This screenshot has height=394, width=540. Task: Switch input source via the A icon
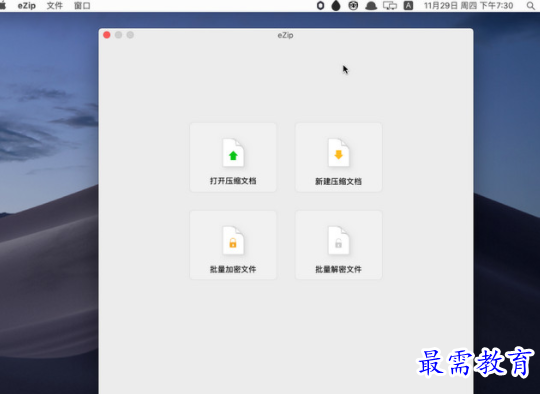click(x=408, y=6)
